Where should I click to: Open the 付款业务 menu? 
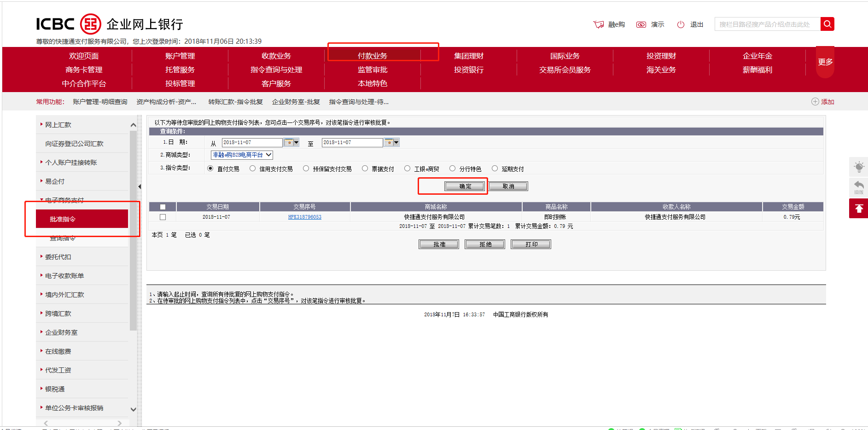point(373,56)
